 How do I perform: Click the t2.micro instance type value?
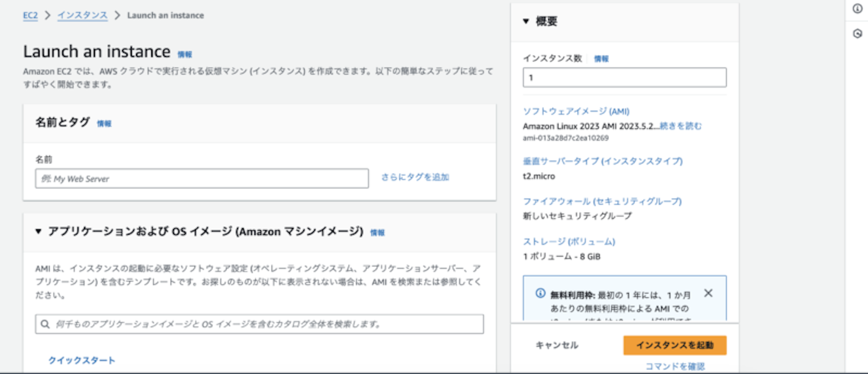539,176
